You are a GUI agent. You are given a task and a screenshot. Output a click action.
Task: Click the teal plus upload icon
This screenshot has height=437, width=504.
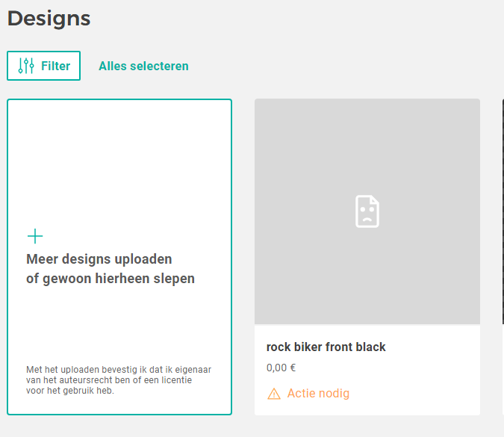pos(35,237)
